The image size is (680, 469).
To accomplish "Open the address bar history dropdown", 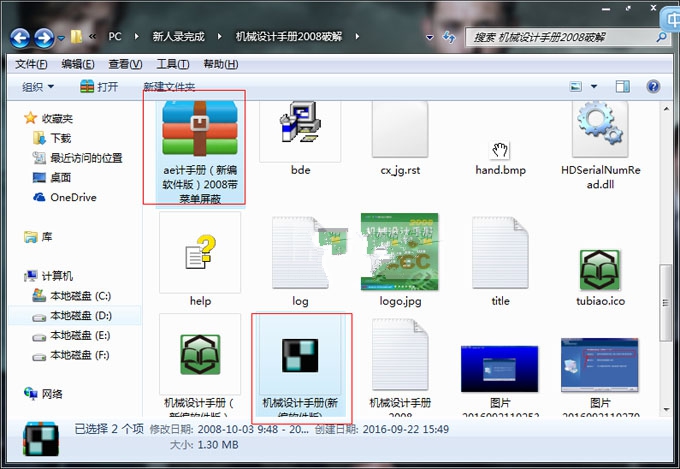I will (x=430, y=37).
